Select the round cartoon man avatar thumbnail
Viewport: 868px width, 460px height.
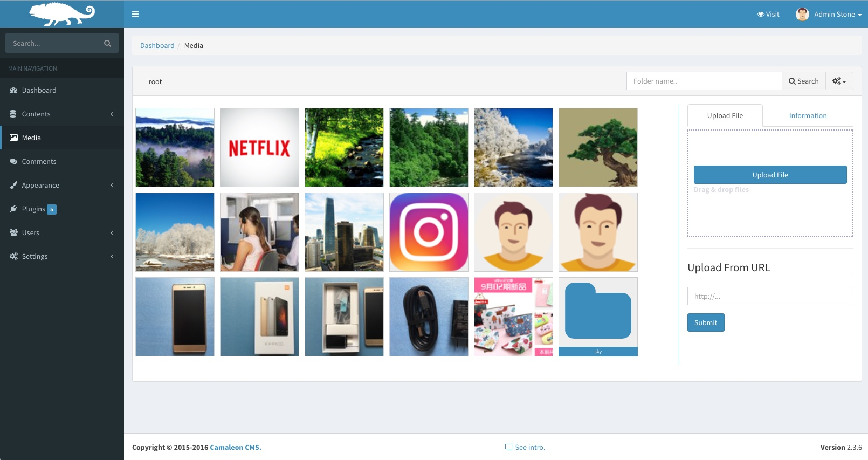513,232
